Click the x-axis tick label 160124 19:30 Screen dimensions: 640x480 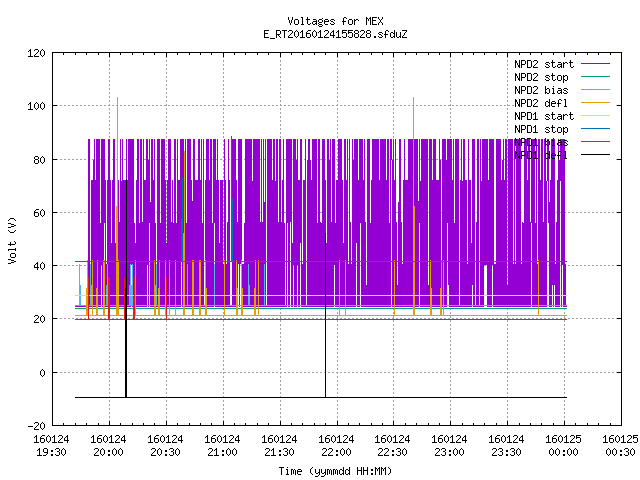coord(51,446)
